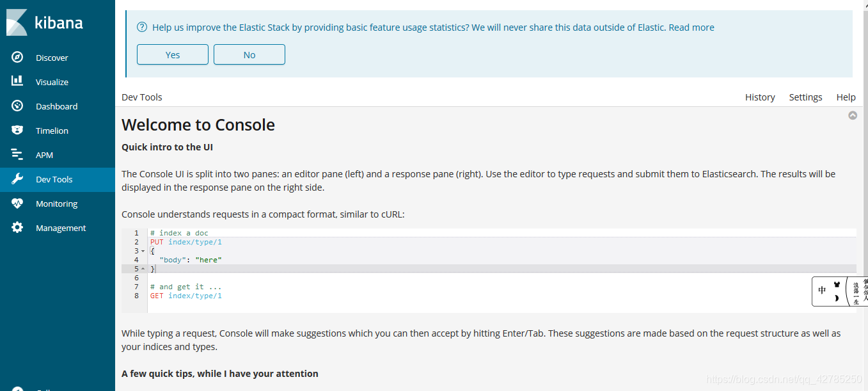
Task: Go to Discover in sidebar
Action: coord(52,58)
